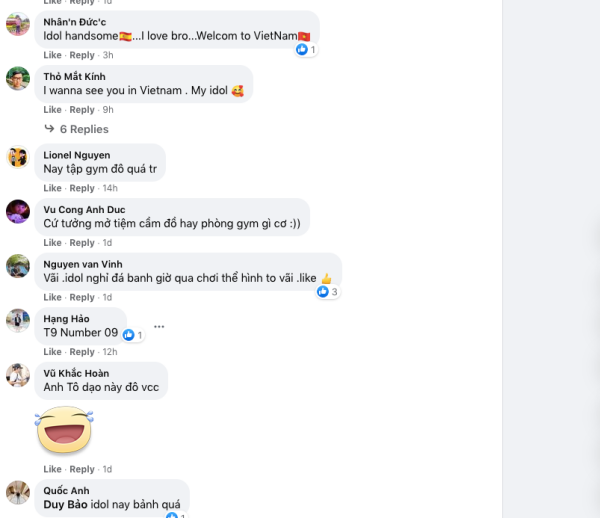Screen dimensions: 600x518
Task: Click the like reaction icon on Hạng Hảo's comment
Action: (129, 335)
